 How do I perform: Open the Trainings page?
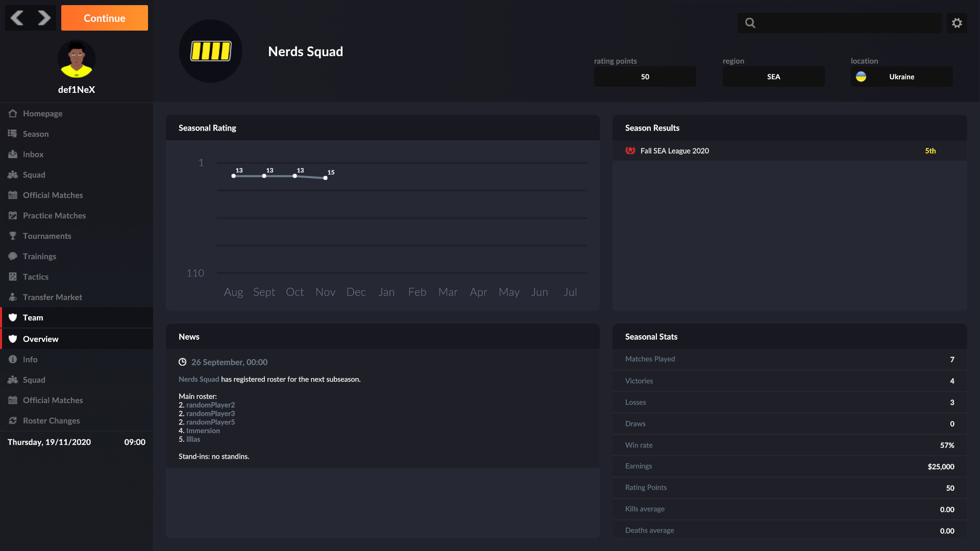[39, 256]
